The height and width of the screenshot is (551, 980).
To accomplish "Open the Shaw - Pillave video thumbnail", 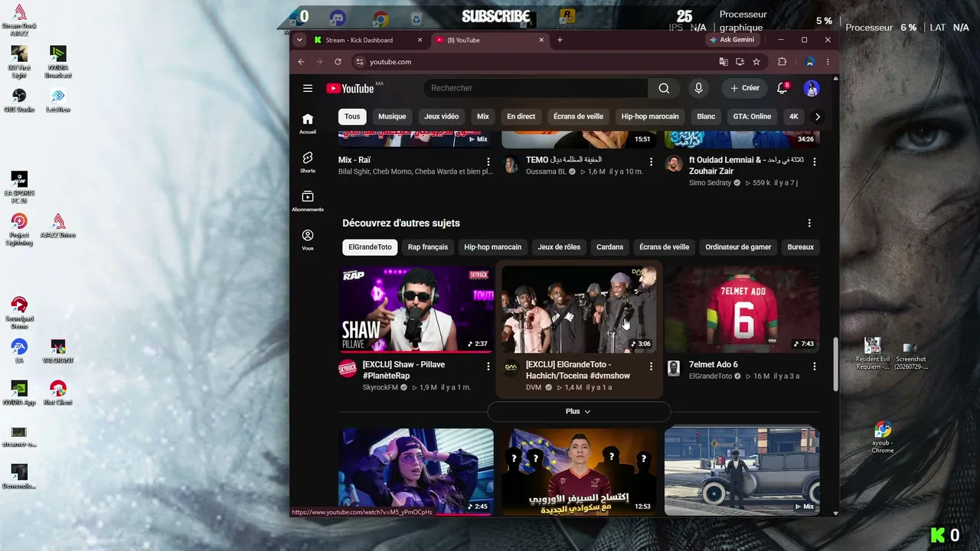I will point(416,309).
